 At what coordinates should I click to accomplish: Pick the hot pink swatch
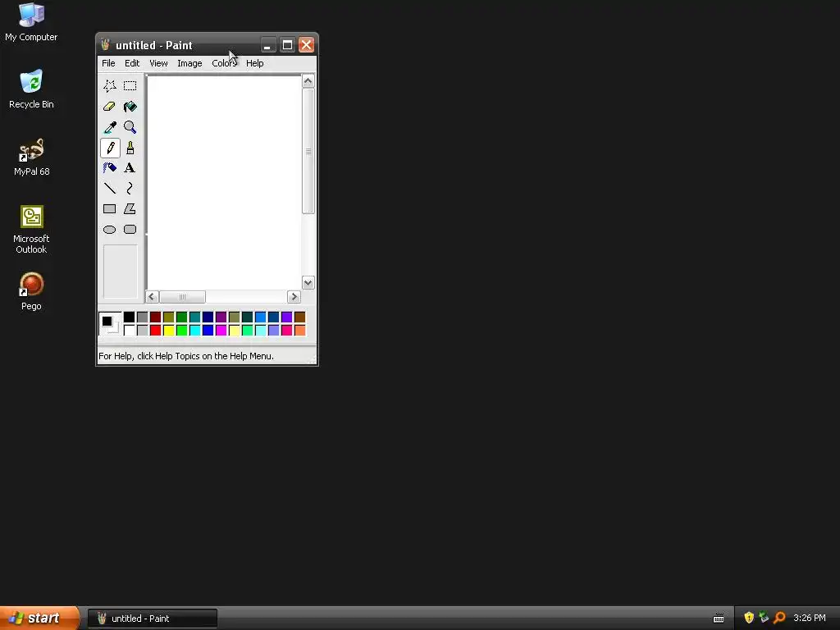[x=286, y=330]
